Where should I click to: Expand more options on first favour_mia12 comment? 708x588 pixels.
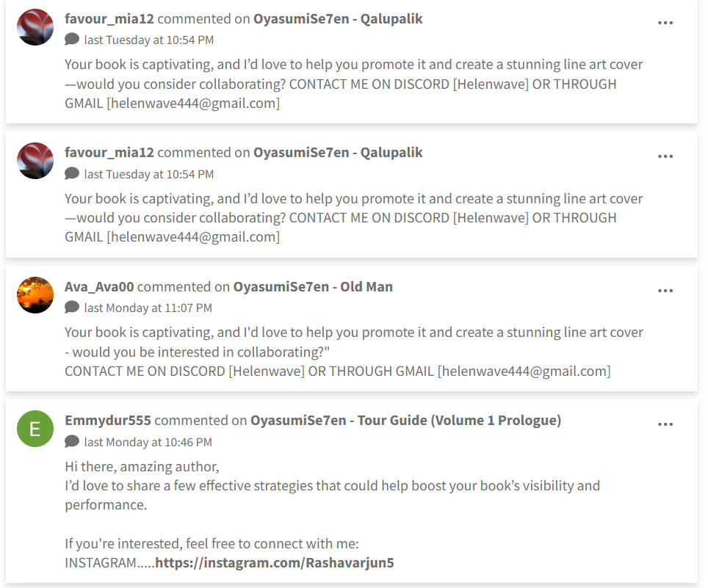[665, 23]
